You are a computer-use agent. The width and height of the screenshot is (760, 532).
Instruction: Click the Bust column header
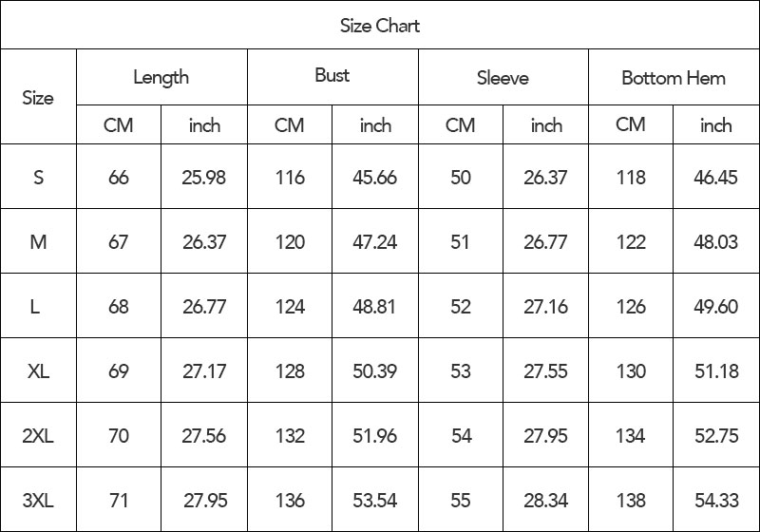(332, 76)
